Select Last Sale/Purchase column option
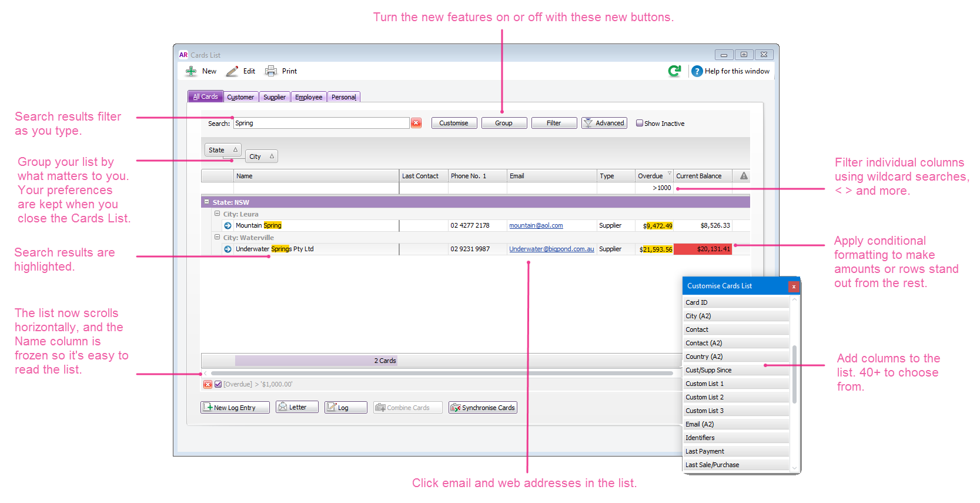Image resolution: width=980 pixels, height=503 pixels. point(736,465)
